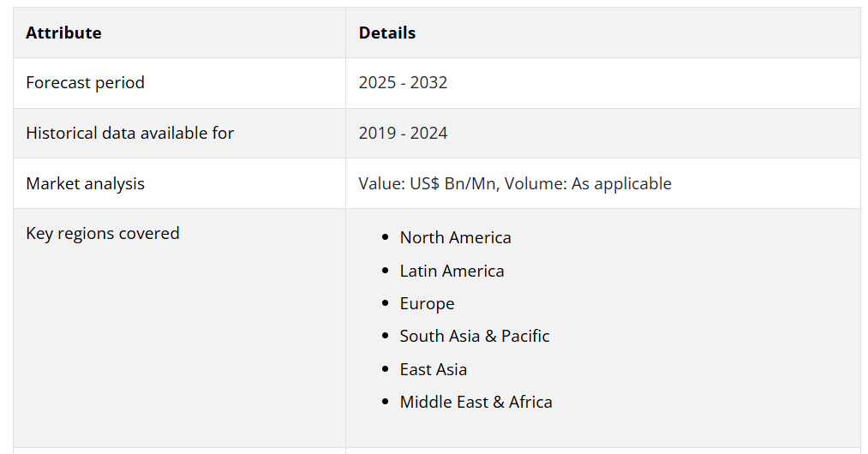Click the Details column header
The height and width of the screenshot is (454, 868).
[x=387, y=33]
